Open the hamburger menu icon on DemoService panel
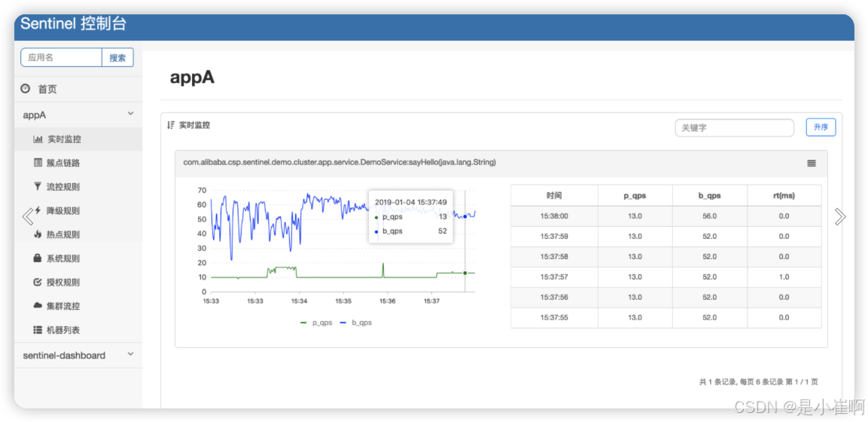Viewport: 868px width, 422px height. point(812,164)
